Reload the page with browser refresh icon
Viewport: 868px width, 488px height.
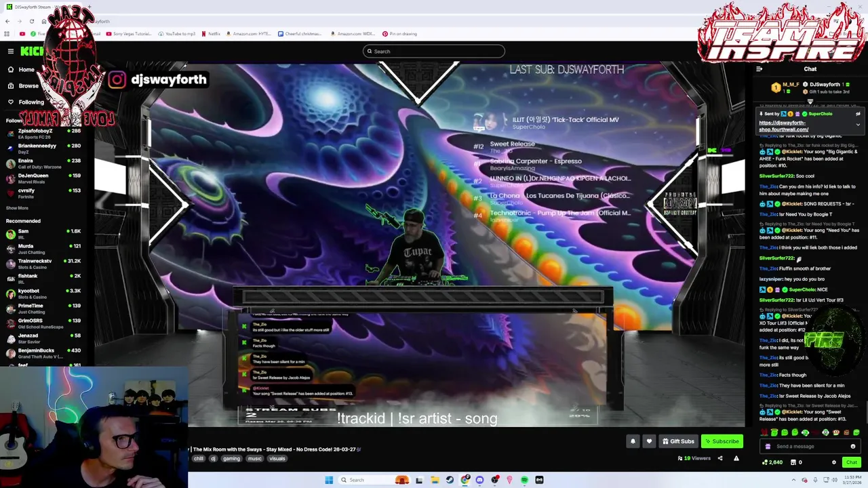[x=33, y=21]
